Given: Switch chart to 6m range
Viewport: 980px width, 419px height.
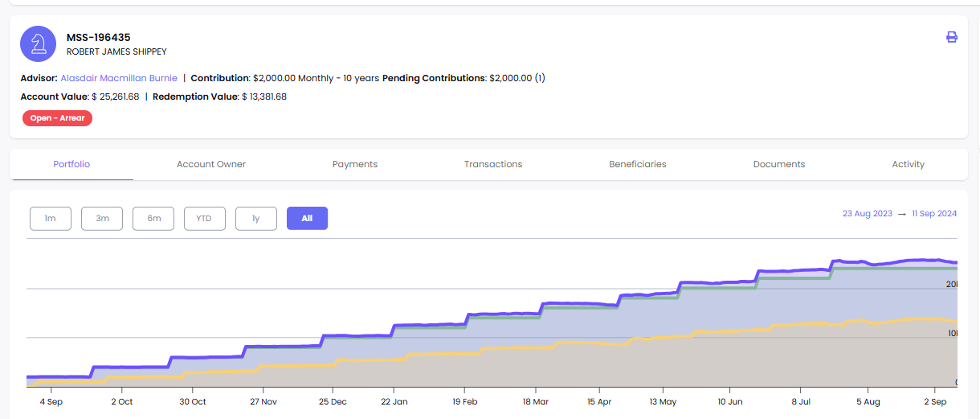Looking at the screenshot, I should pyautogui.click(x=153, y=218).
